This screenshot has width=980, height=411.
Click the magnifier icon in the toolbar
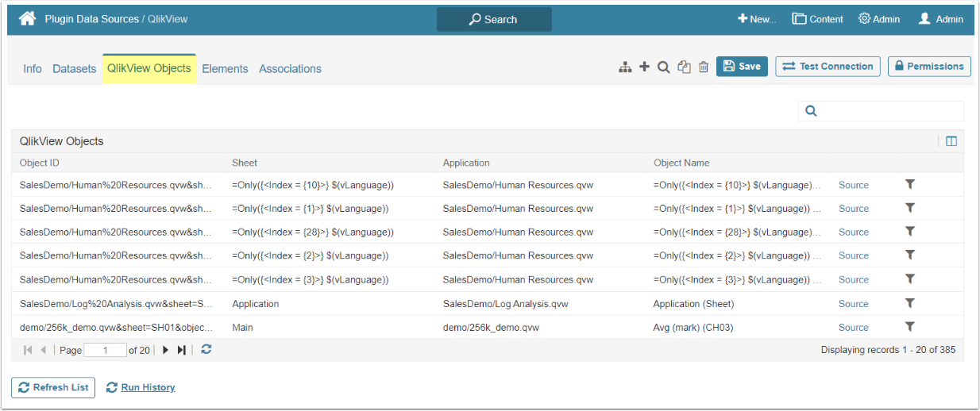(x=663, y=67)
